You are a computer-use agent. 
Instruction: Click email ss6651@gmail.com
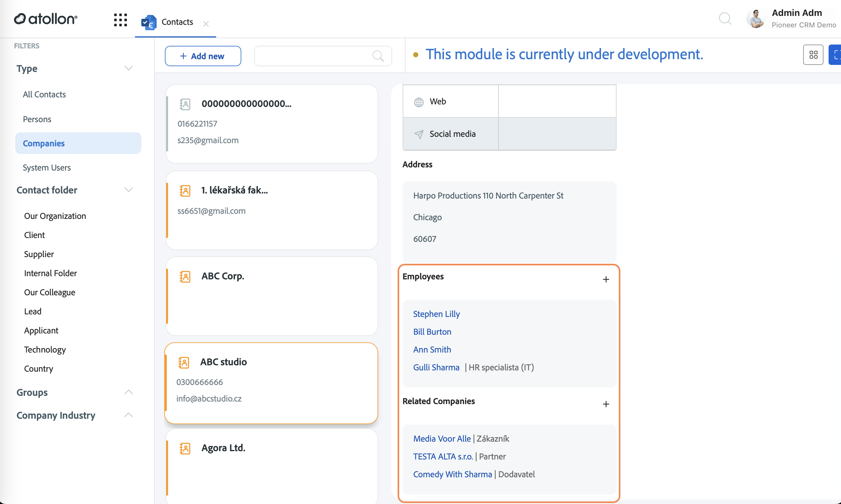coord(211,211)
